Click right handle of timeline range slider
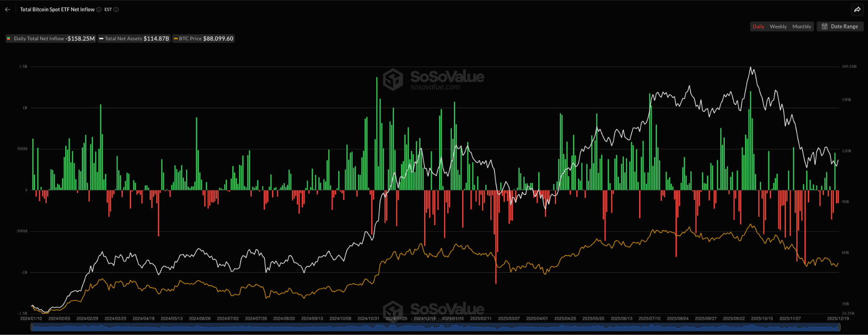 pyautogui.click(x=839, y=327)
